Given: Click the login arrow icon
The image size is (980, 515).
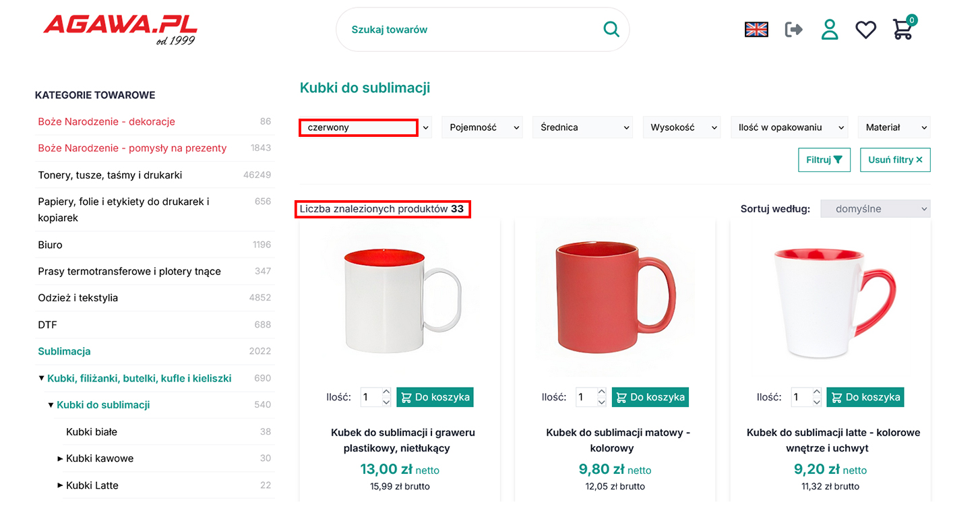Looking at the screenshot, I should coord(793,29).
